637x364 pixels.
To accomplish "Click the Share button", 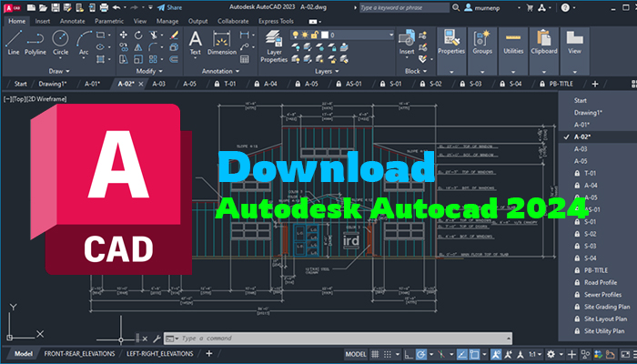I will (168, 5).
